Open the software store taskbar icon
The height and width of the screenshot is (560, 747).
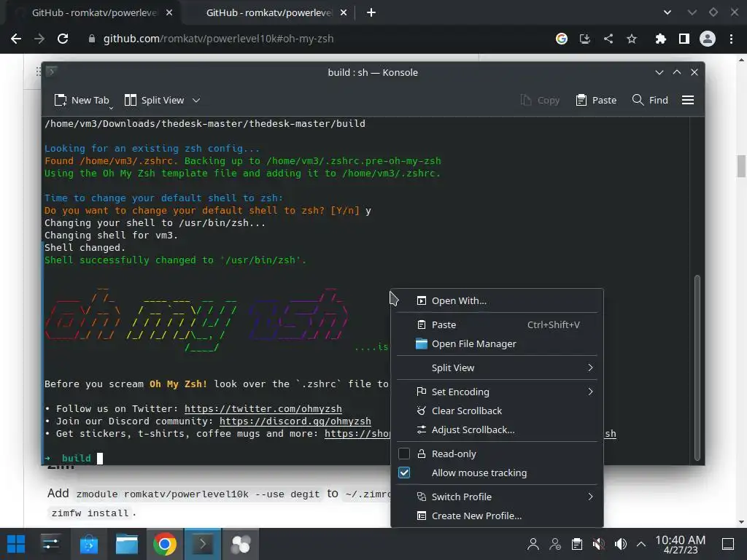point(88,544)
